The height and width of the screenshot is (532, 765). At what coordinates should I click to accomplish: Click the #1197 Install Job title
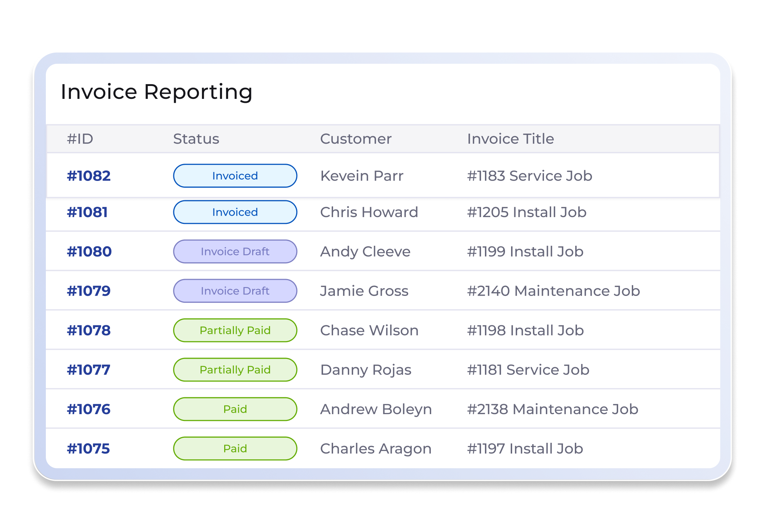click(x=525, y=449)
